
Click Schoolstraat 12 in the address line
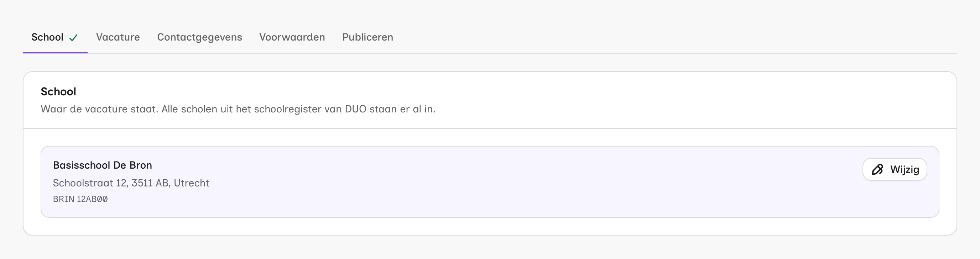click(90, 183)
